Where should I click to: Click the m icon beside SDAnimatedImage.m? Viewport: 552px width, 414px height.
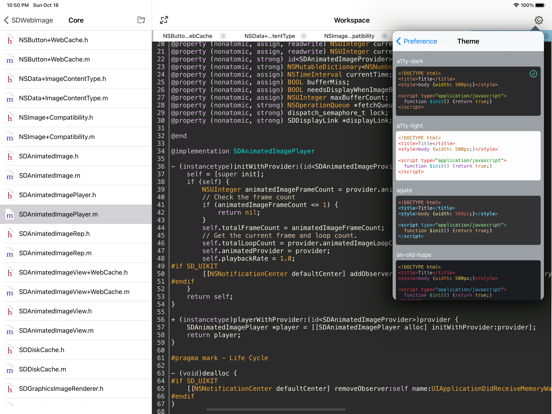pos(10,176)
